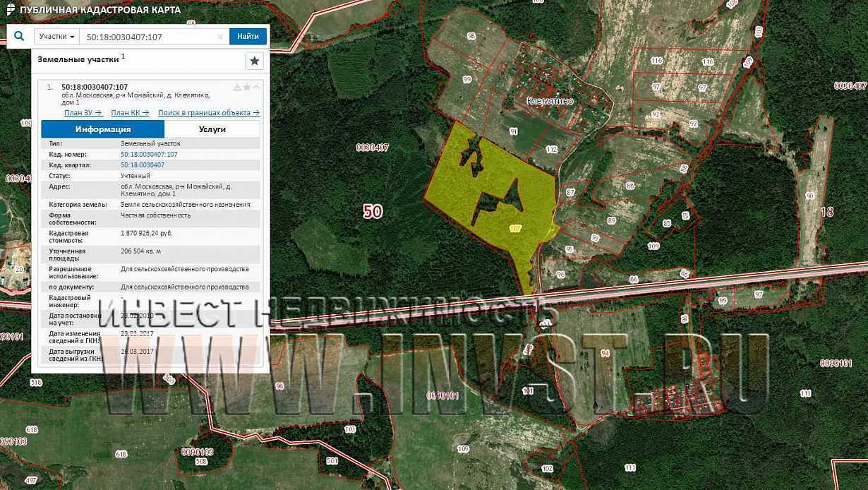The image size is (868, 490).
Task: Open favorites with the star button
Action: pyautogui.click(x=255, y=61)
